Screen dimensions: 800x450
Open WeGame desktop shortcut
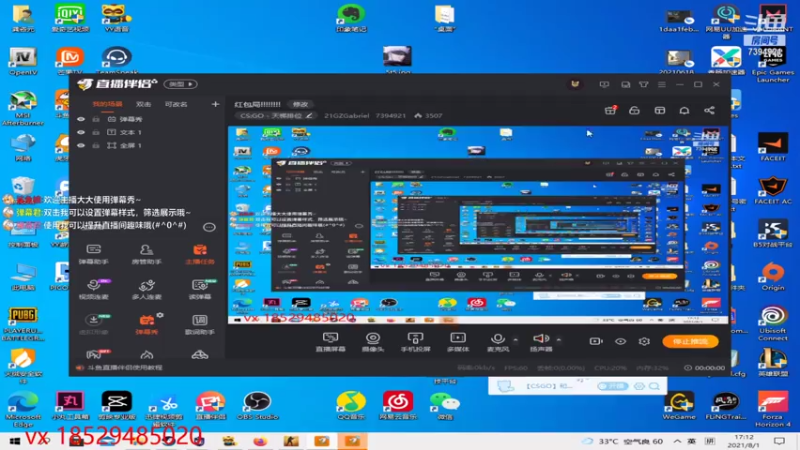click(x=679, y=406)
